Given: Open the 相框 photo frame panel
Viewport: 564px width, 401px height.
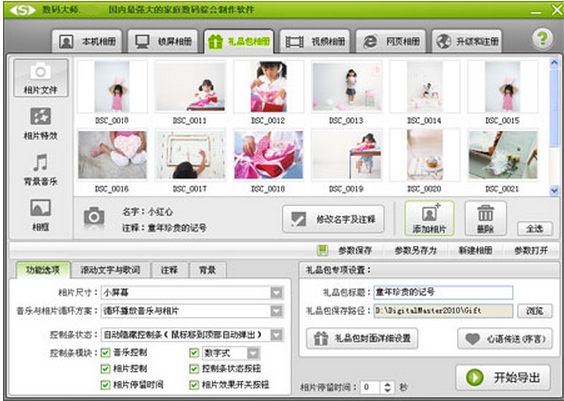Looking at the screenshot, I should coord(41,215).
